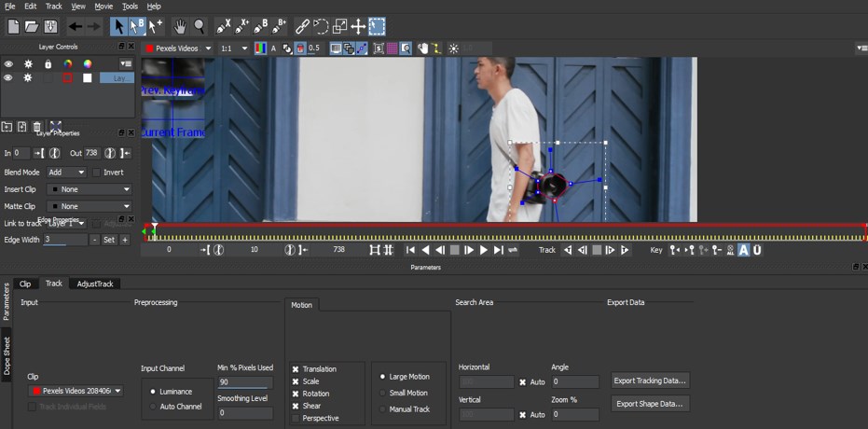Click the Attach Layer chain link tool

302,26
